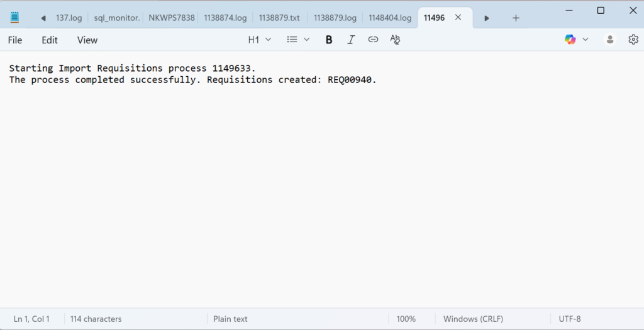Viewport: 644px width, 330px height.
Task: Toggle italic formatting icon
Action: pyautogui.click(x=351, y=40)
